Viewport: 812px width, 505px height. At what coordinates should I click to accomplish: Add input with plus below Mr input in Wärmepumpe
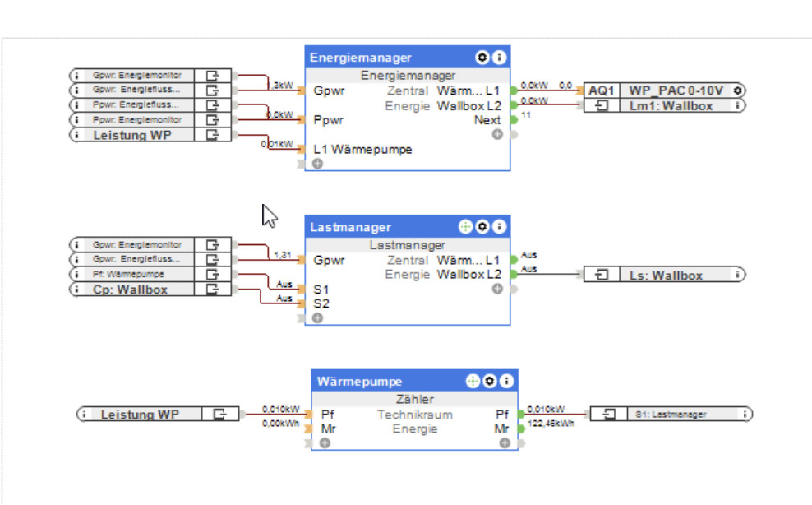[325, 443]
